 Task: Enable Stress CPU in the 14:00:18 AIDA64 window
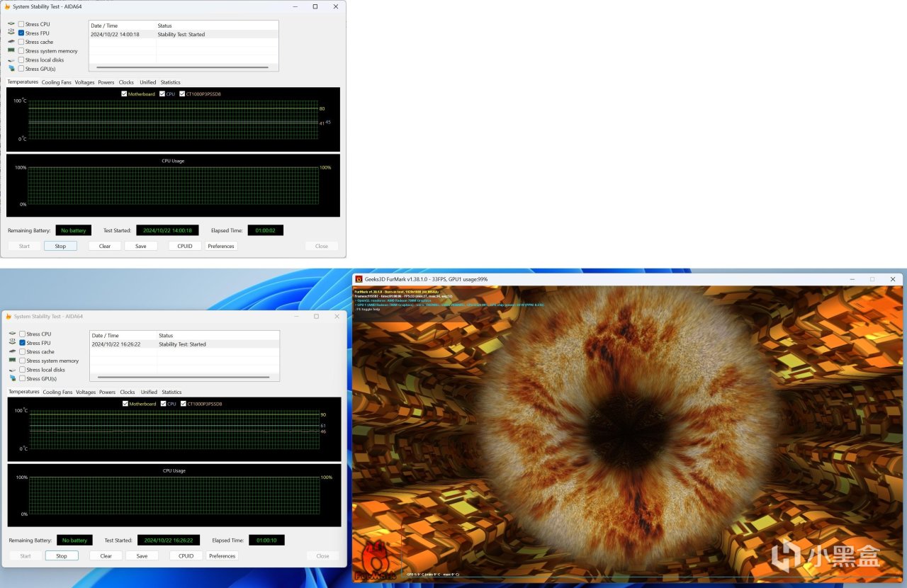tap(21, 24)
